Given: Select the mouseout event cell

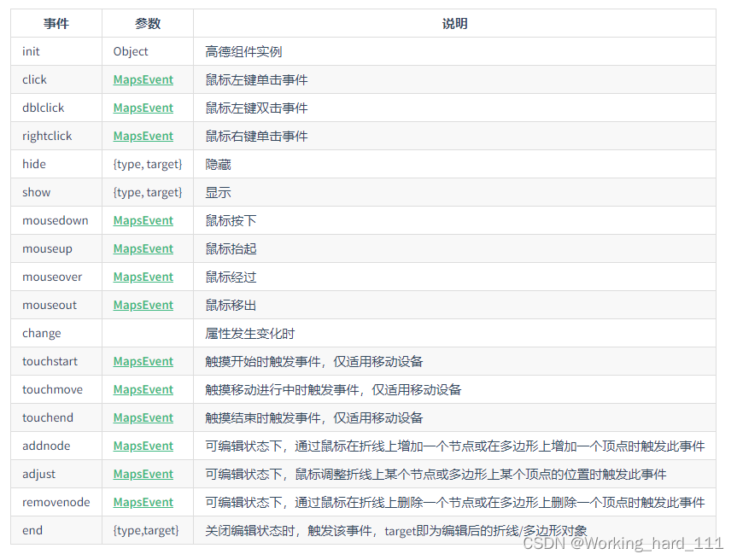Looking at the screenshot, I should (x=56, y=306).
